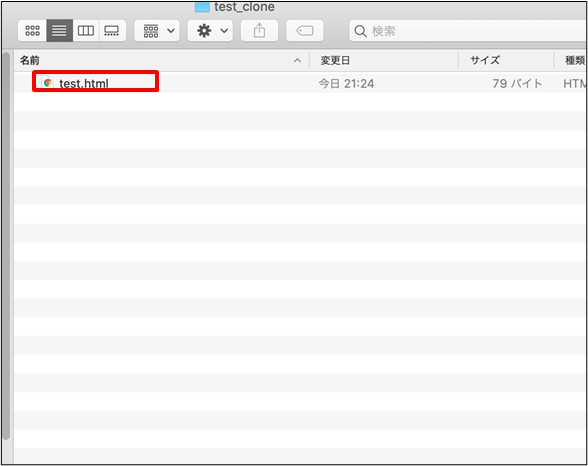Viewport: 588px width, 466px height.
Task: Sort by 変更日 column header
Action: click(335, 60)
